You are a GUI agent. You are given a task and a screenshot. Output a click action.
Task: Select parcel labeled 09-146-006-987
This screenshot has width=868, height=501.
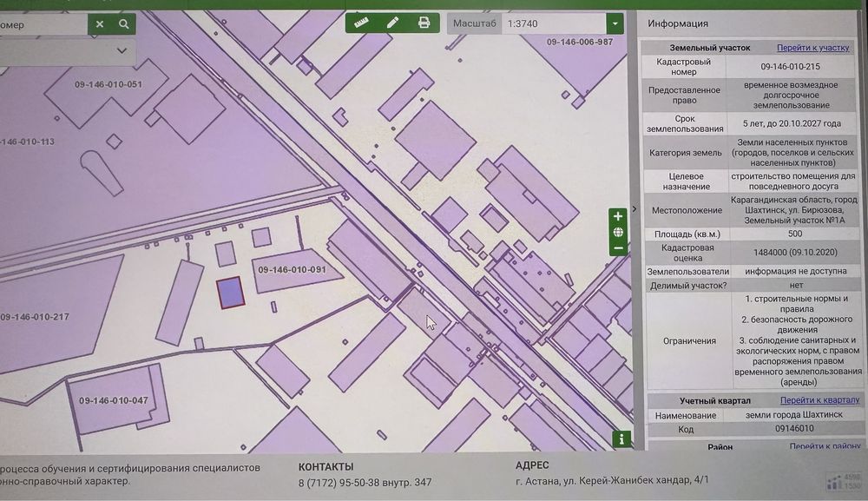click(x=580, y=42)
